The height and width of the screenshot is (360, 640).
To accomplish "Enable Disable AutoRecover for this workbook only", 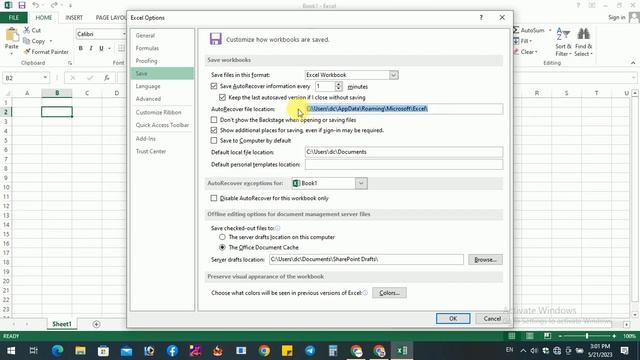I will [214, 198].
